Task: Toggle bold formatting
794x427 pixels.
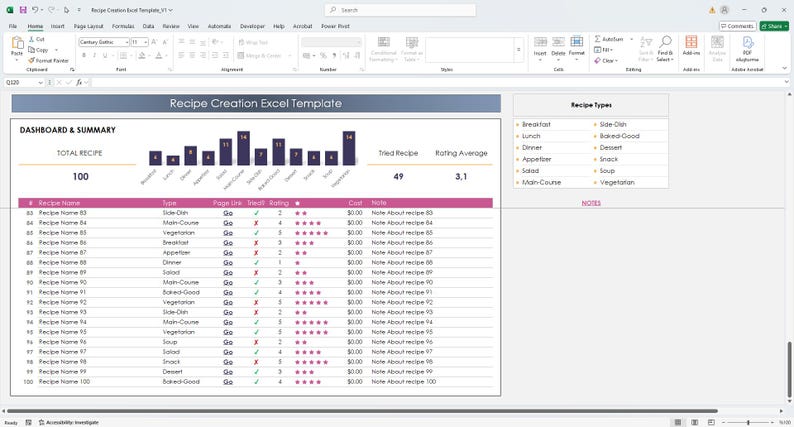Action: click(84, 56)
